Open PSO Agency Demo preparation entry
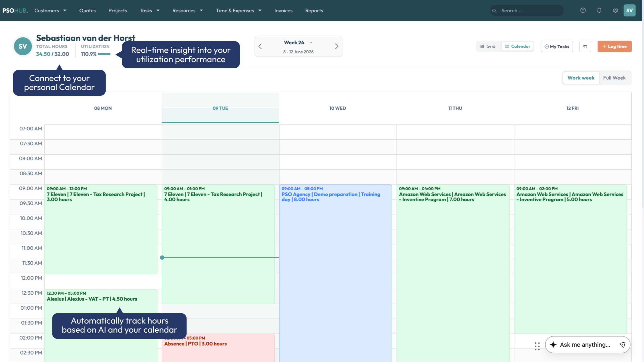 point(335,273)
